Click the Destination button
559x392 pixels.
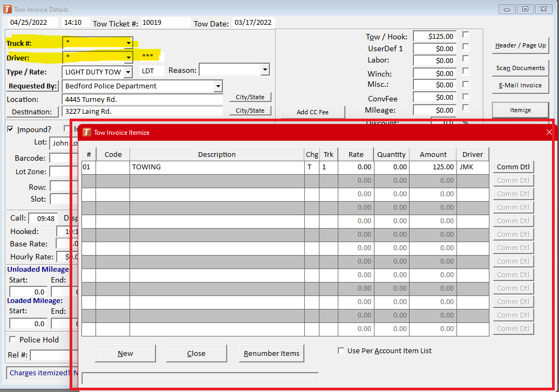[32, 112]
